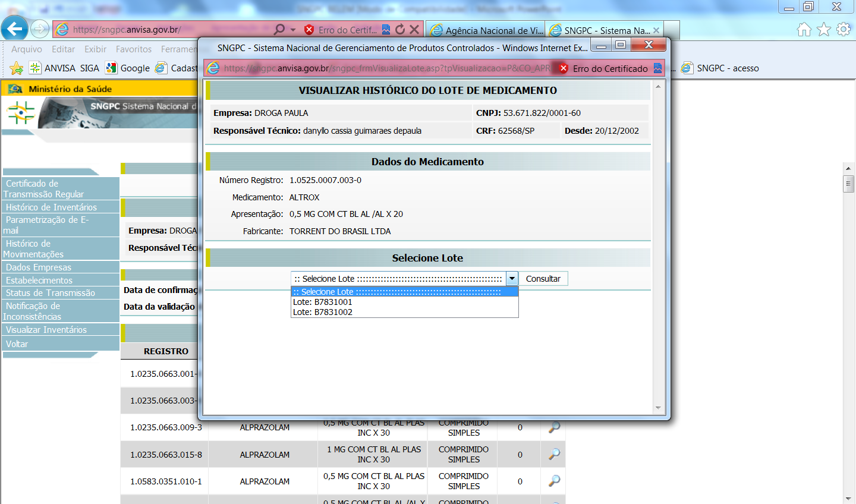Click the Ministério da Saúde banner

tap(99, 89)
